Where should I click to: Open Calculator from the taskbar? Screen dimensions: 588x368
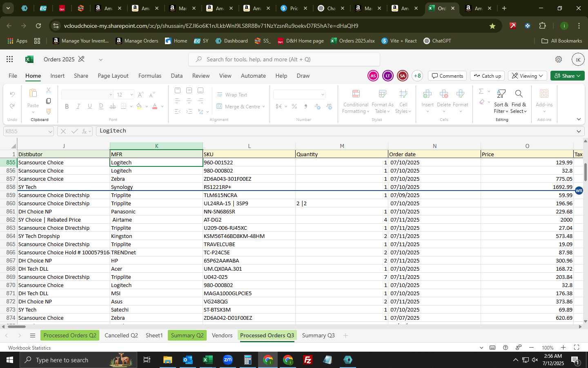coord(247,360)
